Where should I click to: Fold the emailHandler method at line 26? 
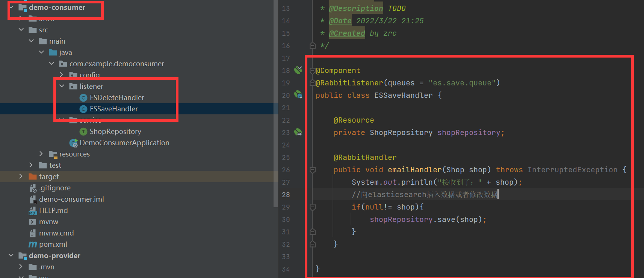pyautogui.click(x=313, y=170)
